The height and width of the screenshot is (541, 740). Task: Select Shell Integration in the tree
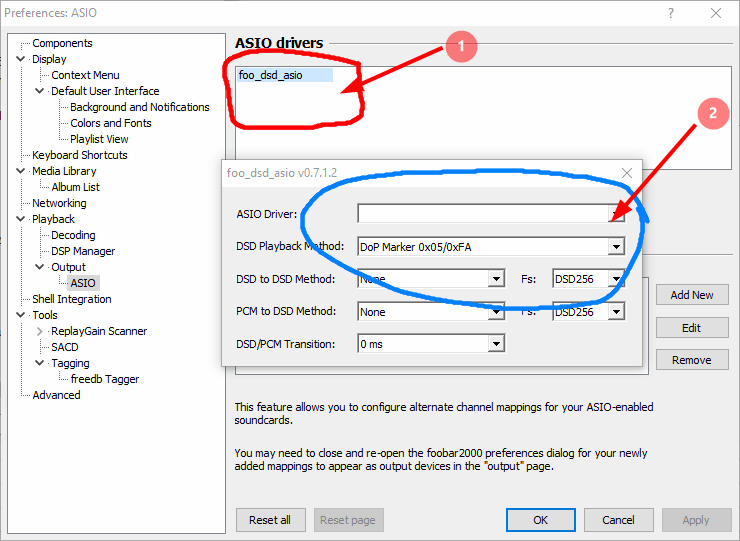click(x=72, y=299)
